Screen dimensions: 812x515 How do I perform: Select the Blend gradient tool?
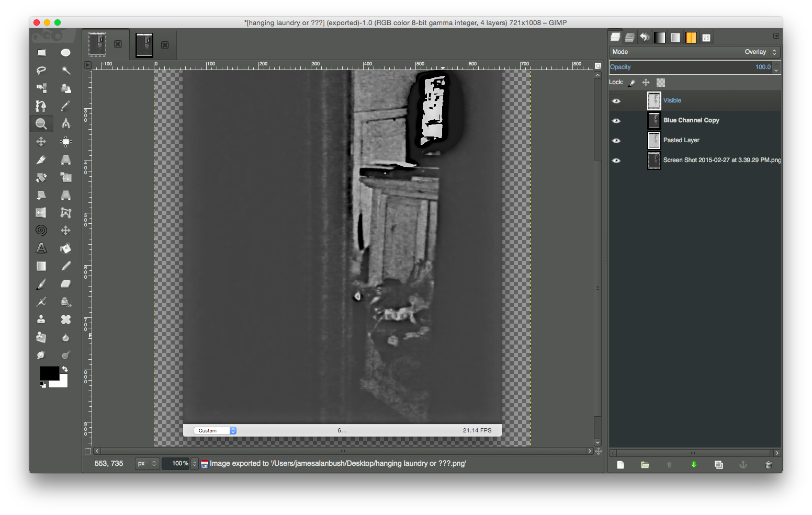[41, 266]
